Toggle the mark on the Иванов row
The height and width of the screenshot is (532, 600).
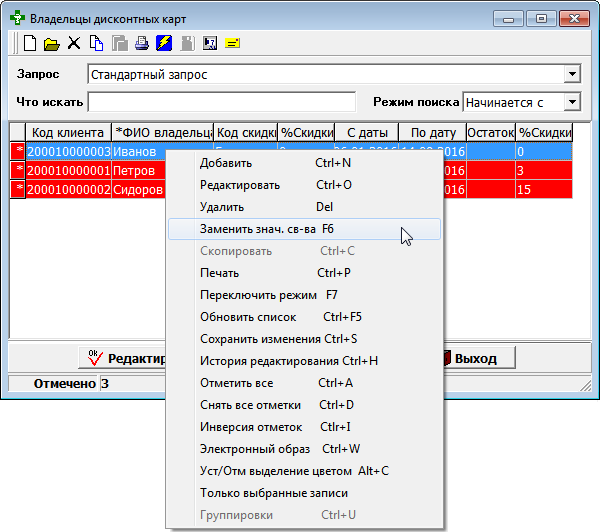pos(17,152)
